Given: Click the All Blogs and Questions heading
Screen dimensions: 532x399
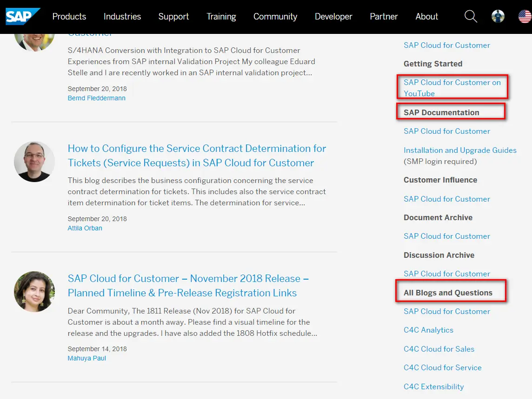Looking at the screenshot, I should [x=448, y=293].
